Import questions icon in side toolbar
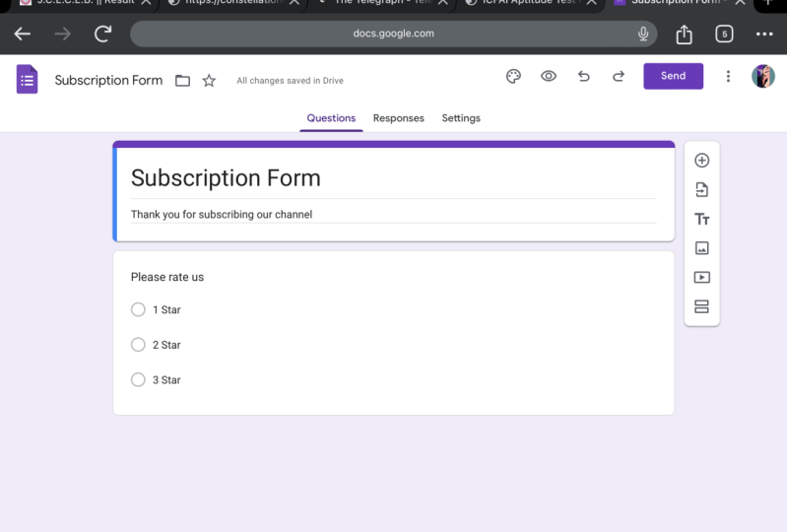787x532 pixels. [x=701, y=190]
